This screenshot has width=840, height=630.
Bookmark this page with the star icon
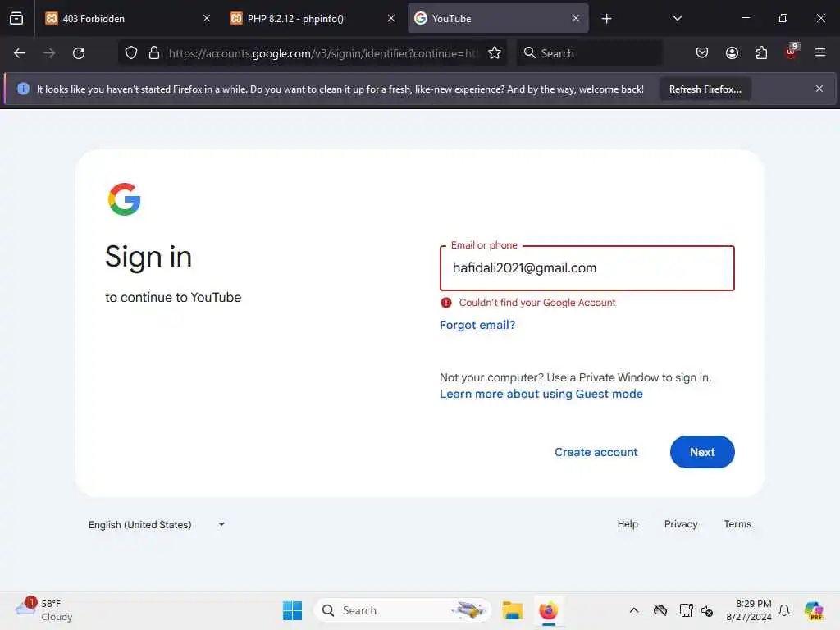tap(495, 53)
